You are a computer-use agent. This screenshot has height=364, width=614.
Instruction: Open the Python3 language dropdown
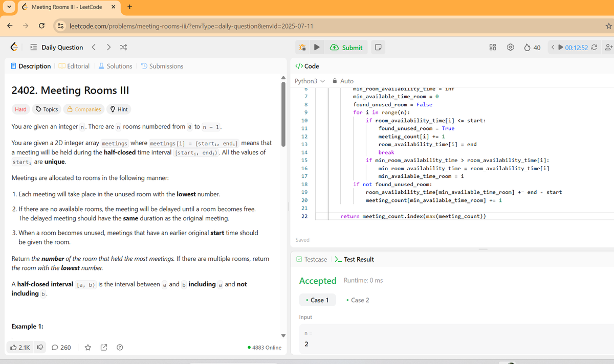(310, 81)
